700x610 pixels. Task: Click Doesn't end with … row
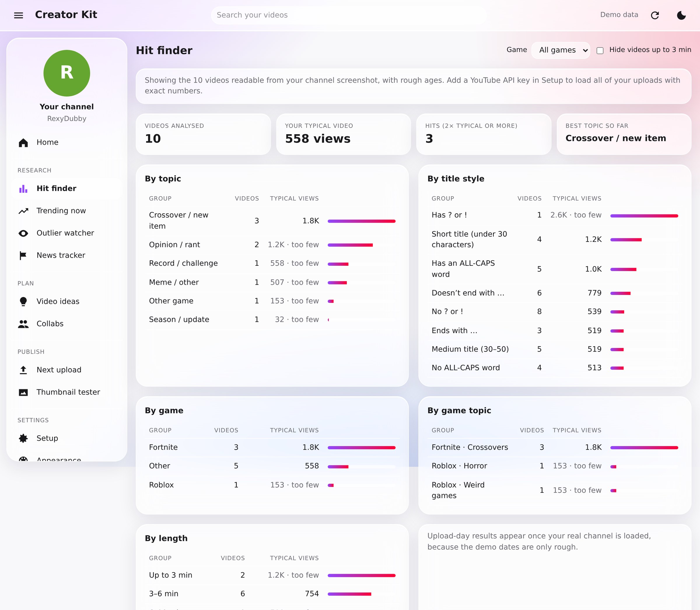pos(555,293)
